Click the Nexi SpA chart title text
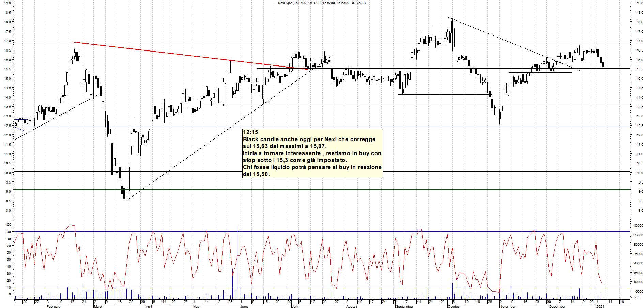This screenshot has height=308, width=644. (322, 3)
